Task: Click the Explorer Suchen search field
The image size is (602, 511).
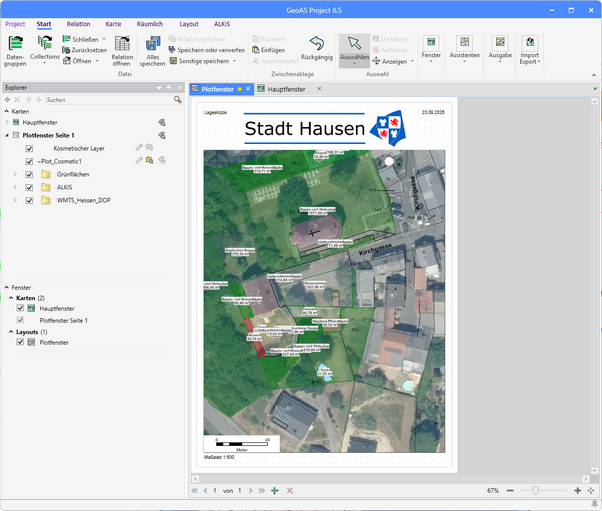Action: click(x=109, y=100)
